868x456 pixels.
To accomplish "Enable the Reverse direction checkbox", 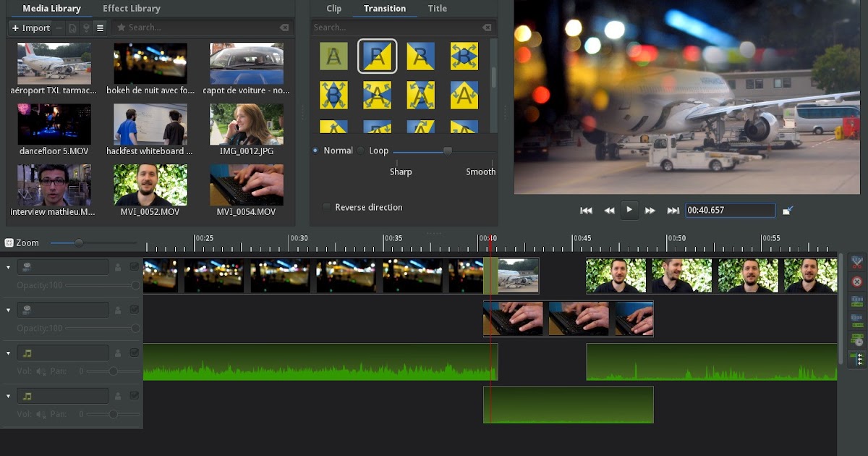I will (327, 208).
